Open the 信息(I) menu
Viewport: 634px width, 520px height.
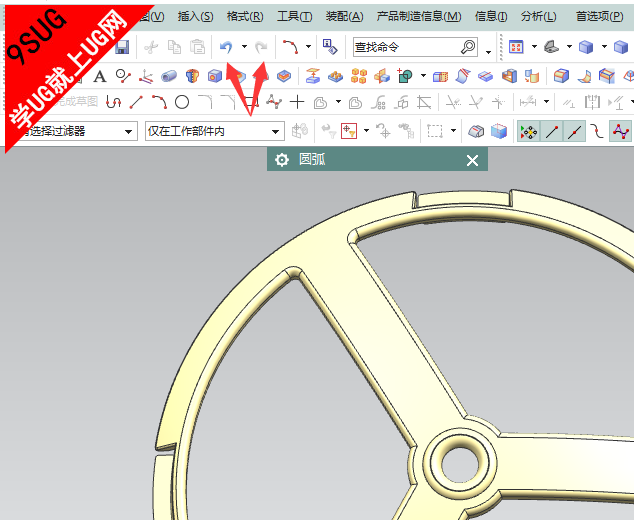[491, 17]
